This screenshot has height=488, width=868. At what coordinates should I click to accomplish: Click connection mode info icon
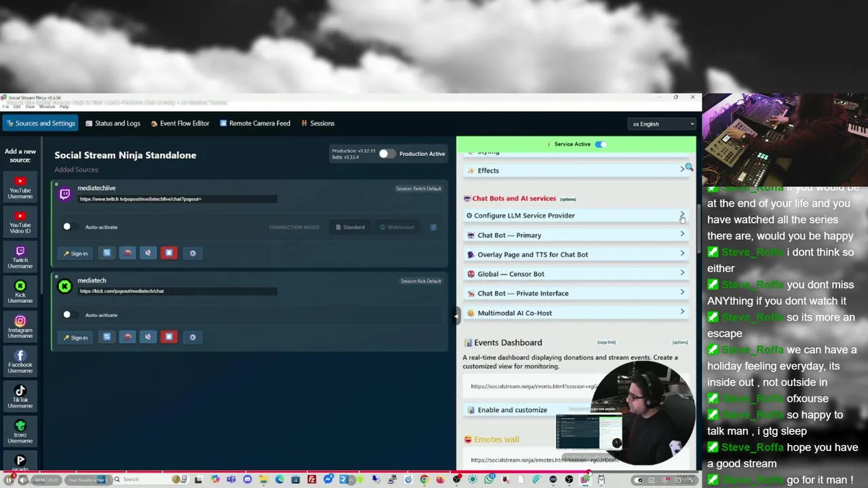tap(433, 227)
